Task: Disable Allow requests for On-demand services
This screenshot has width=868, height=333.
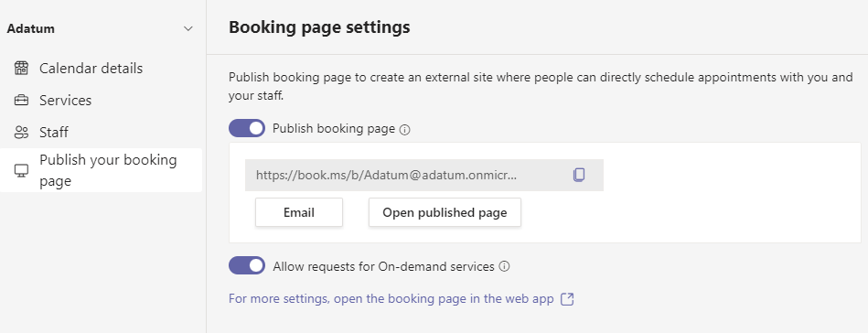Action: click(247, 265)
